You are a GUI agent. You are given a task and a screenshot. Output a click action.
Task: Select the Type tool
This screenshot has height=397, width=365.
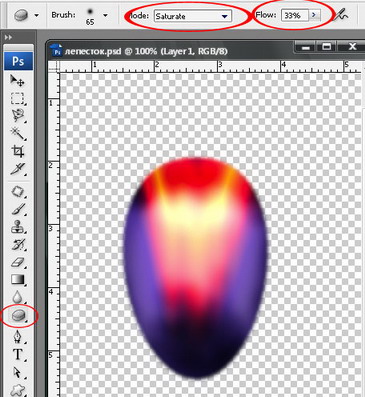pos(17,354)
